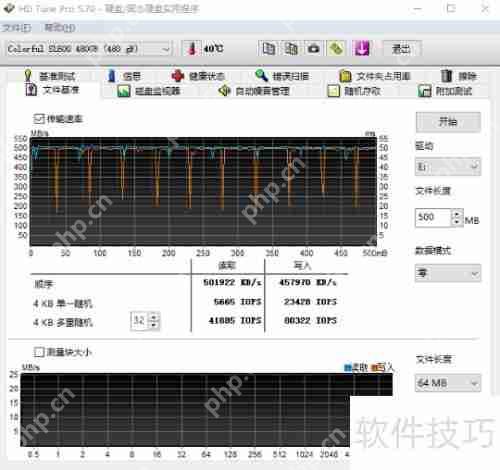Screen dimensions: 500x470
Task: Increase file length with up stepper arrow
Action: [458, 214]
